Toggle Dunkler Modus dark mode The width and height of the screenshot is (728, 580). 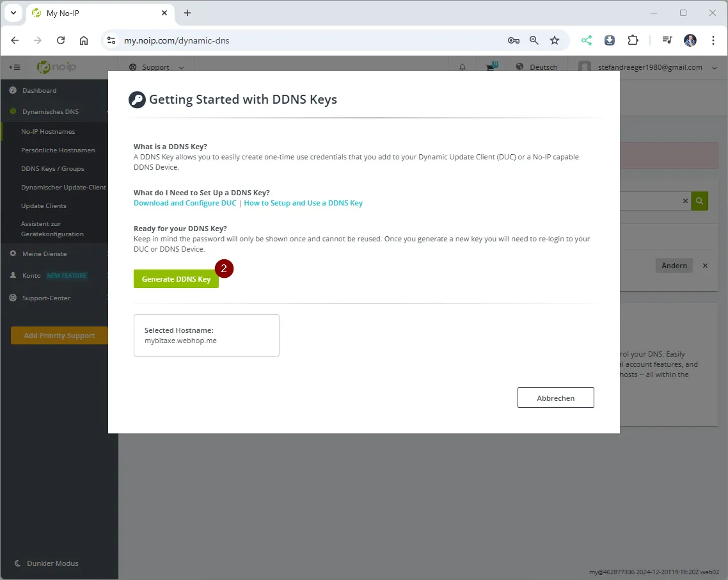pos(46,563)
